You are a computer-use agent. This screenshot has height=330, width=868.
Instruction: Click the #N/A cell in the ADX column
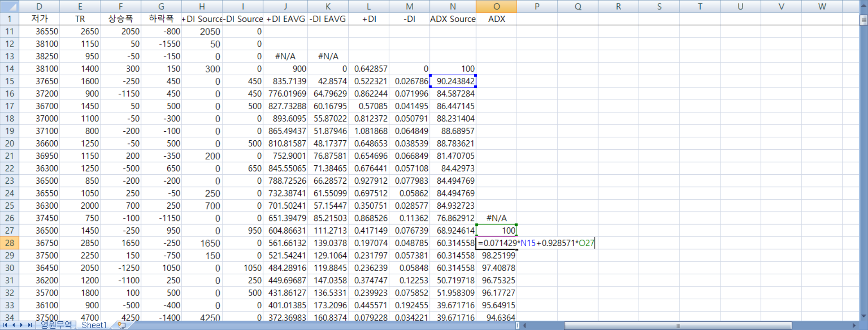[496, 218]
